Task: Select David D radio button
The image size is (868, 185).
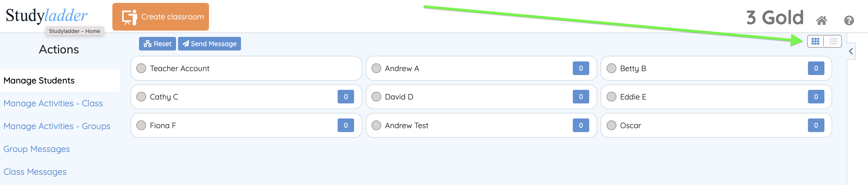Action: (x=376, y=97)
